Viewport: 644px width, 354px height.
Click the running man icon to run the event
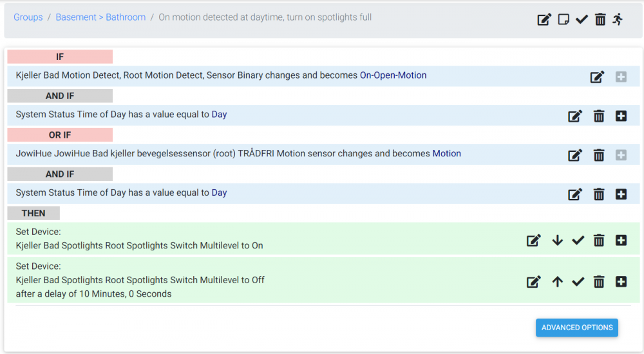pyautogui.click(x=618, y=19)
